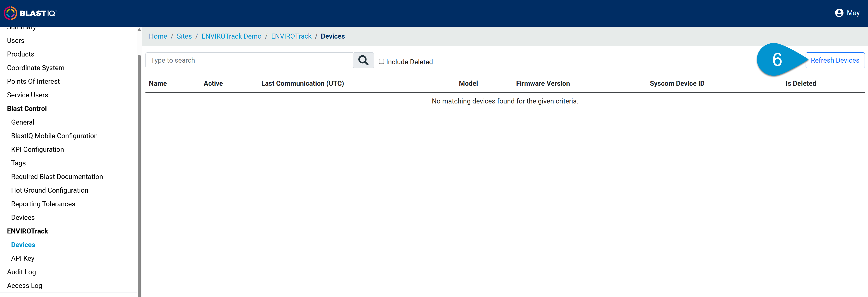Click the 'No matching devices found' message
868x297 pixels.
(505, 101)
